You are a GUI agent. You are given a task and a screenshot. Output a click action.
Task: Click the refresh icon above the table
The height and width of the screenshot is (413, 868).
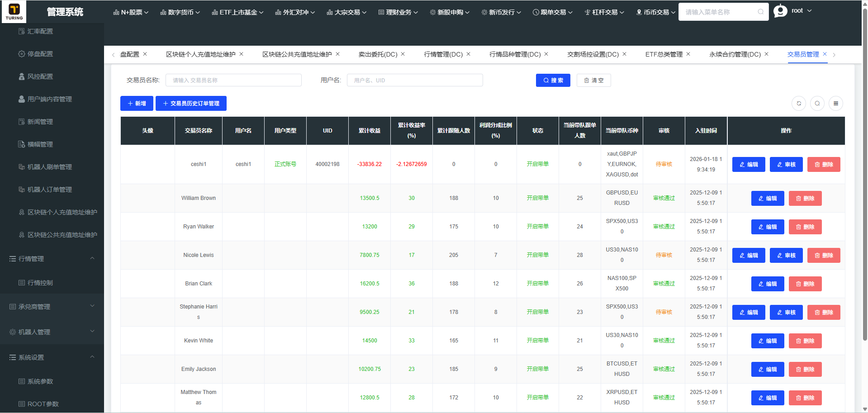pyautogui.click(x=799, y=104)
